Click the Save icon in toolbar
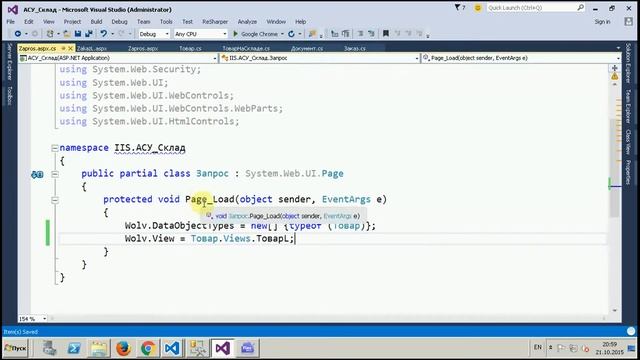The width and height of the screenshot is (640, 360). coord(78,34)
